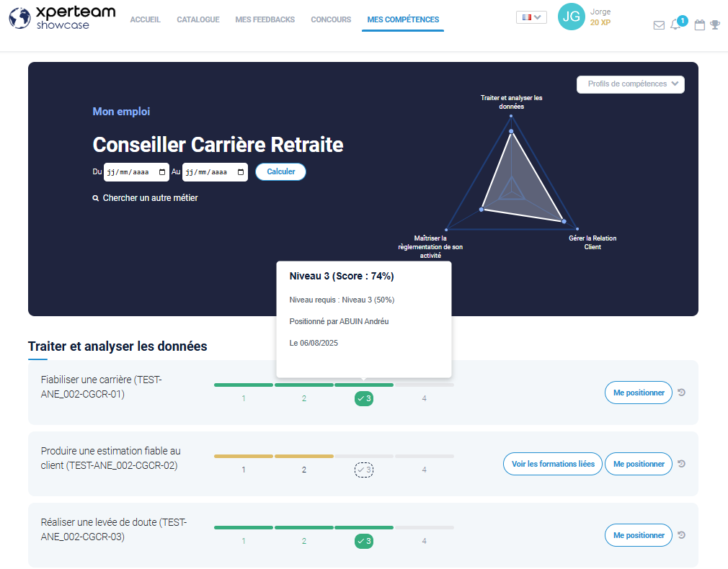This screenshot has width=728, height=569.
Task: Open the Du start date picker
Action: point(136,172)
